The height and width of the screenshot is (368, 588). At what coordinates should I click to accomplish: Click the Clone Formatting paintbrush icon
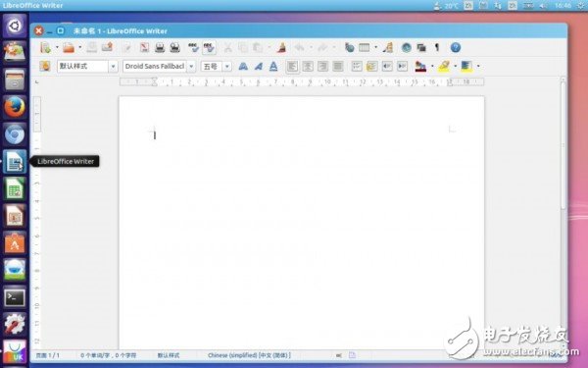click(x=281, y=48)
